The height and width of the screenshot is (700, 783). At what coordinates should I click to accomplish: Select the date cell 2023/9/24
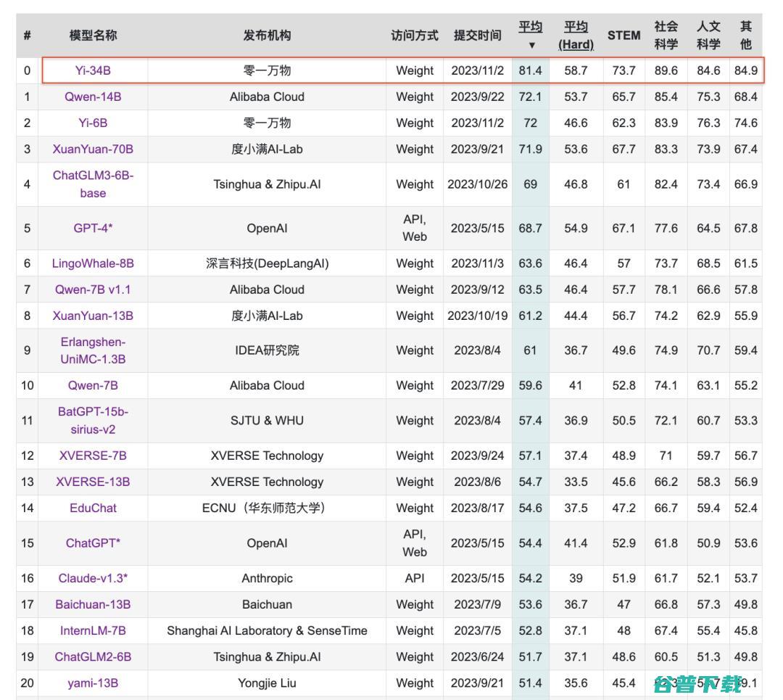coord(477,456)
